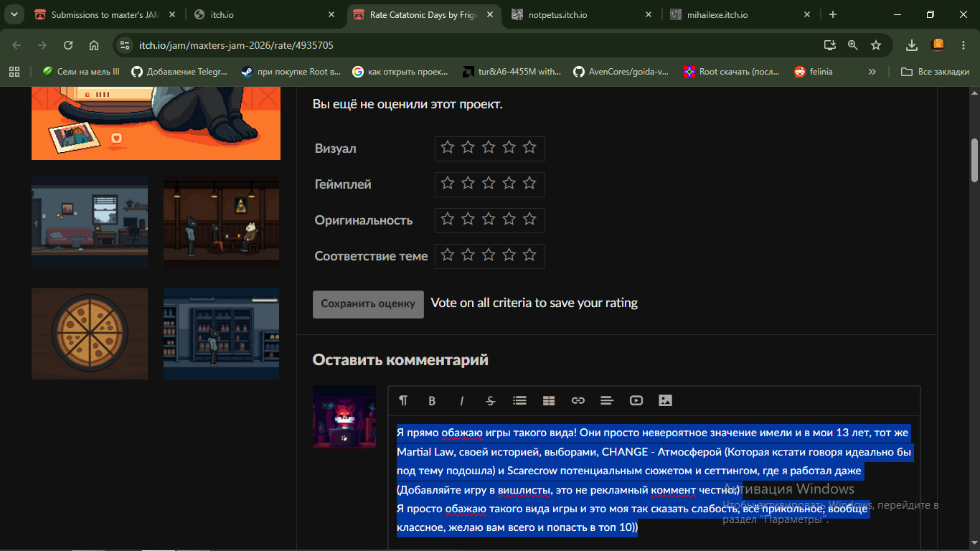The image size is (980, 551).
Task: Open the Добавление Telegr... GitHub bookmark
Action: (179, 72)
